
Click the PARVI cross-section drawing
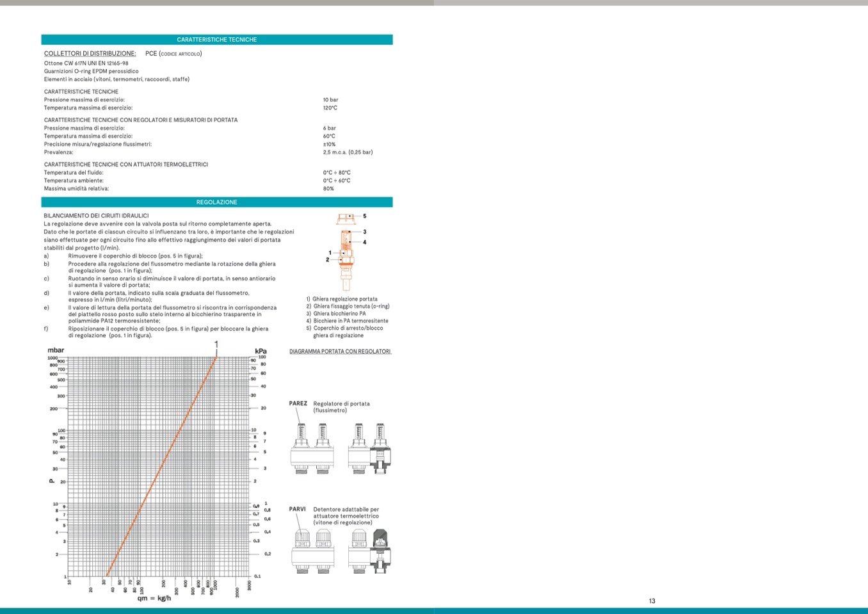pyautogui.click(x=370, y=551)
